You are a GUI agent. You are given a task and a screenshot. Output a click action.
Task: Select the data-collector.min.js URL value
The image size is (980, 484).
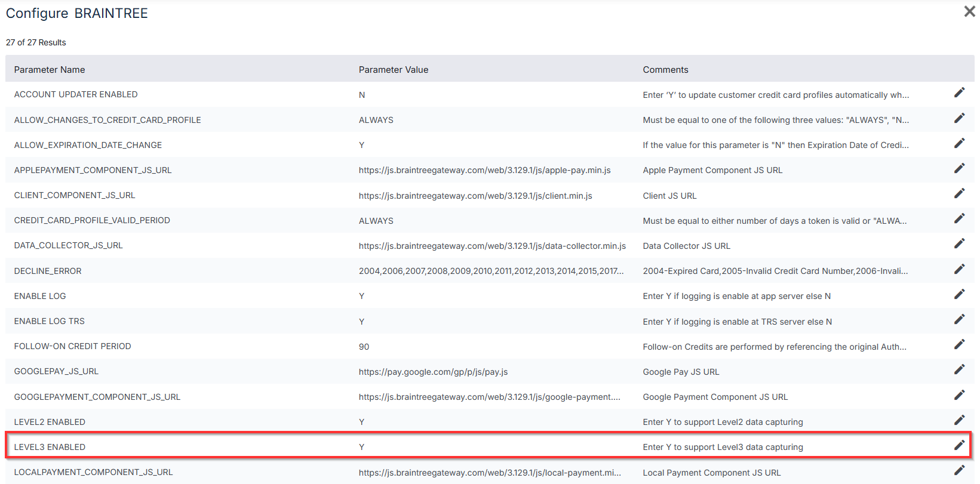coord(493,246)
